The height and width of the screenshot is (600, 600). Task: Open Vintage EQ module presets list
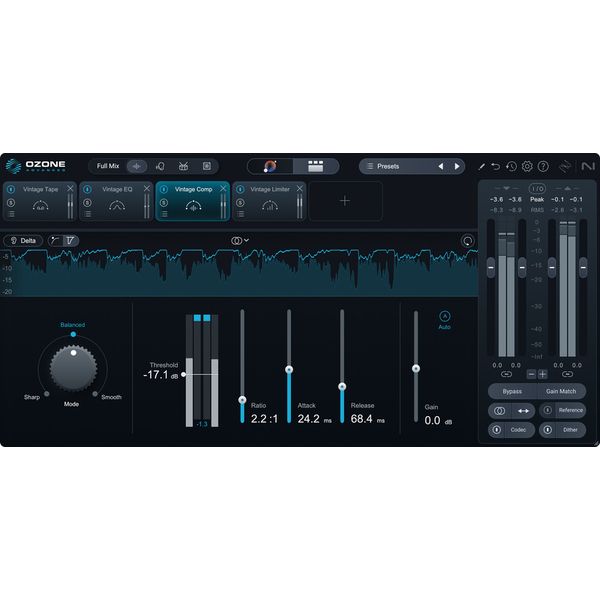tap(88, 214)
